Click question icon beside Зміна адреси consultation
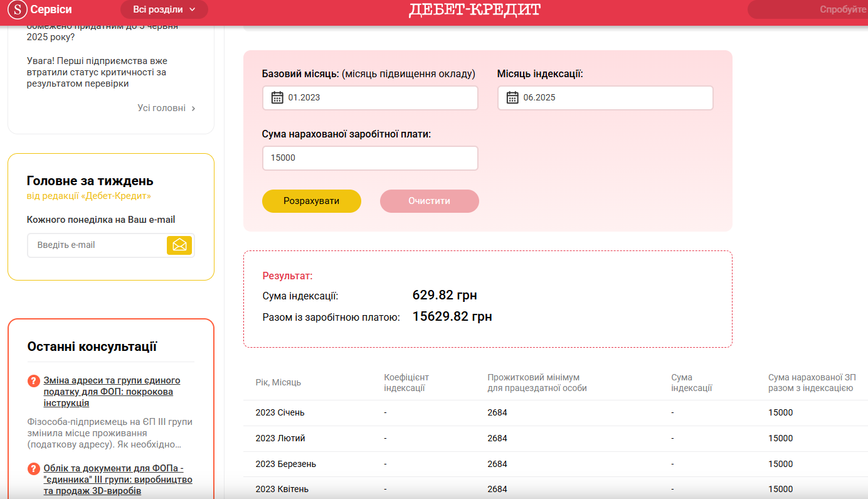 [34, 381]
